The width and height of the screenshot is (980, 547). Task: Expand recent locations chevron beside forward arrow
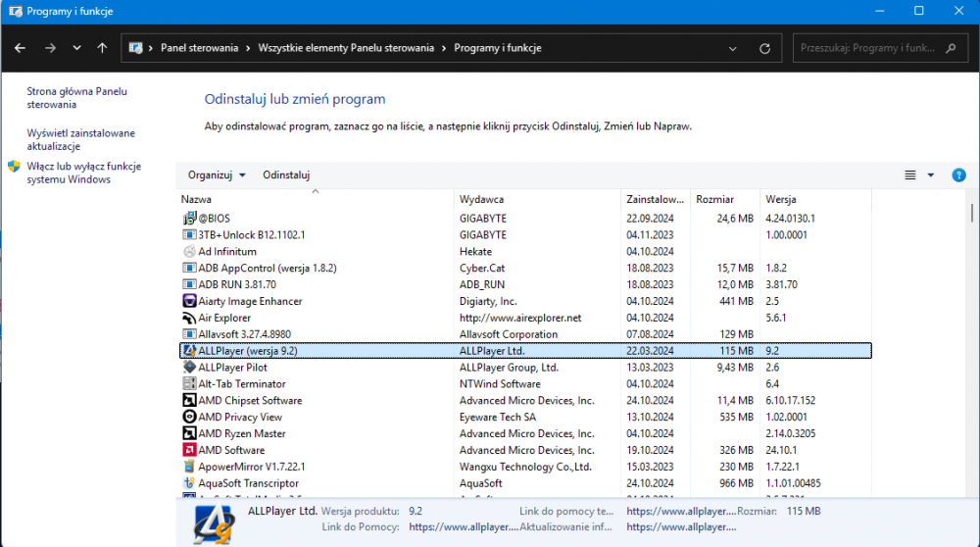coord(76,48)
